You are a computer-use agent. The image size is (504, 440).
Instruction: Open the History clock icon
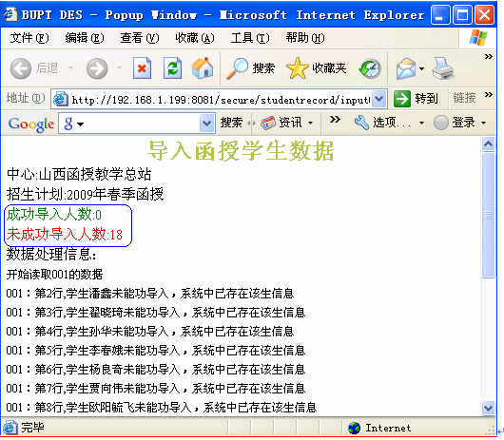click(x=370, y=68)
